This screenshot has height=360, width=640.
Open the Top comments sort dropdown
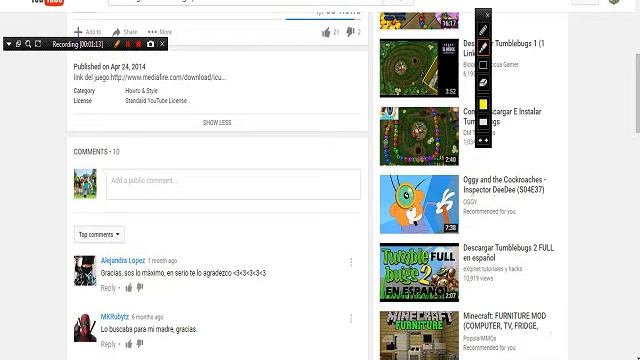coord(99,234)
